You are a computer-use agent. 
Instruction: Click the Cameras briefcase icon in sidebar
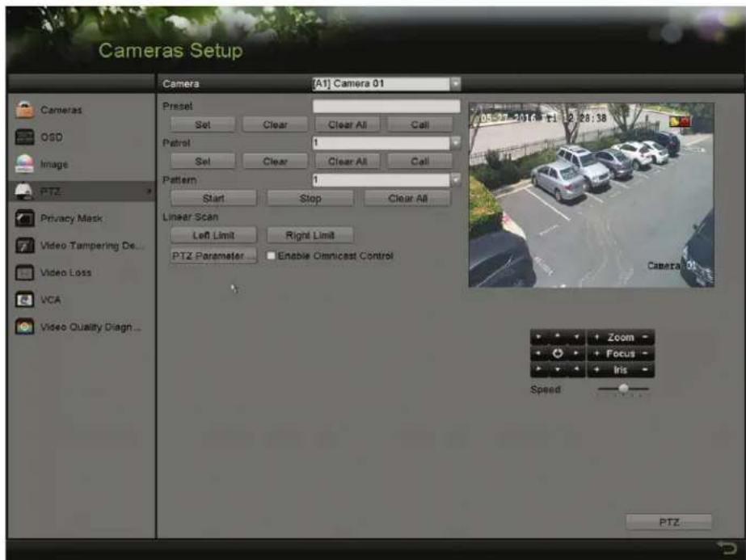pos(25,110)
